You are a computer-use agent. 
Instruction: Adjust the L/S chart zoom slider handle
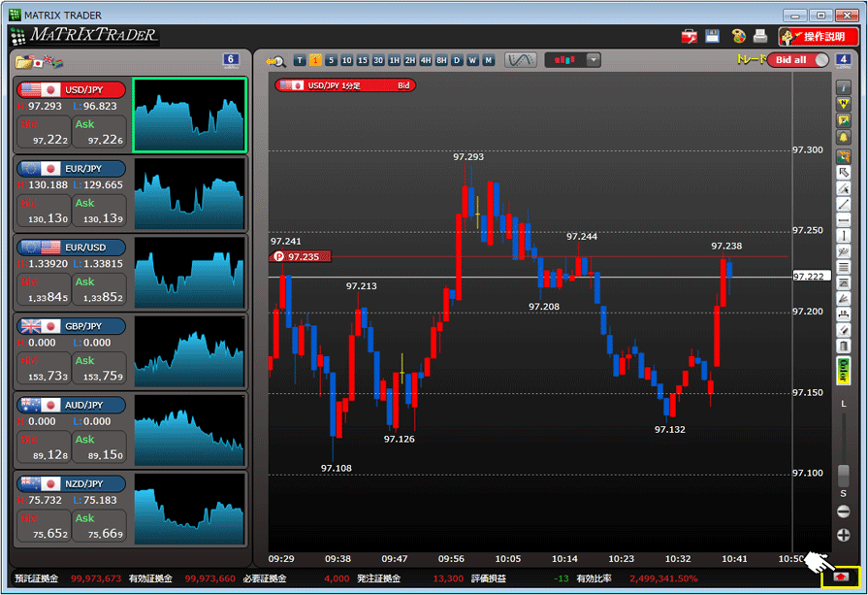pos(843,476)
